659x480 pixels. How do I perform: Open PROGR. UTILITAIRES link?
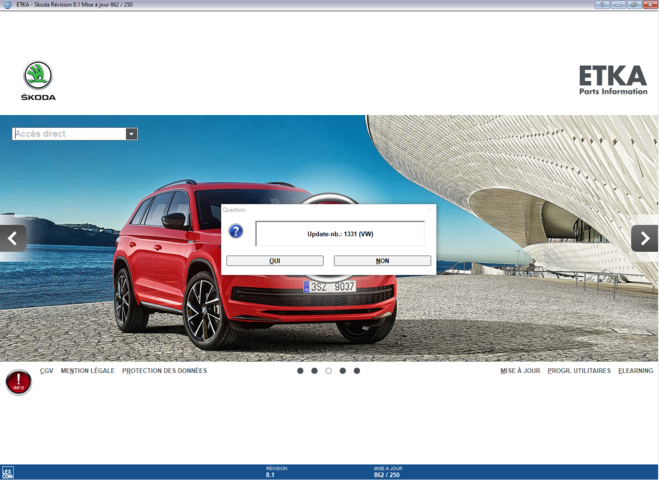pyautogui.click(x=579, y=371)
